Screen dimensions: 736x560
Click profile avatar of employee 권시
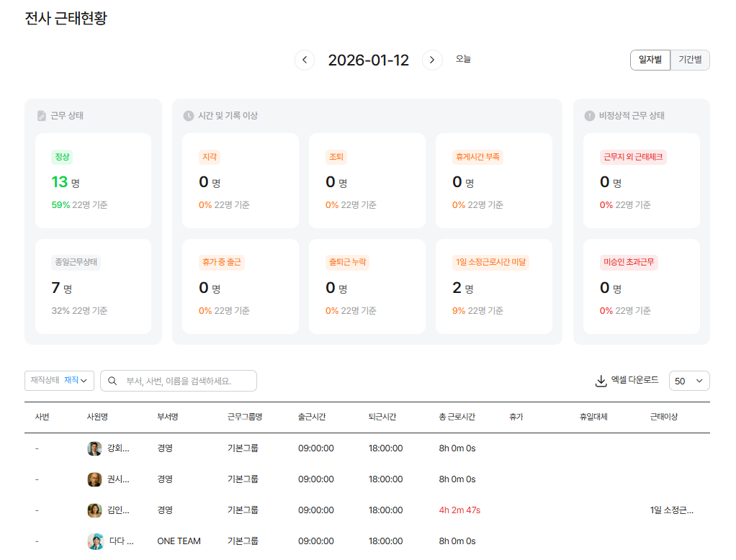[x=94, y=479]
